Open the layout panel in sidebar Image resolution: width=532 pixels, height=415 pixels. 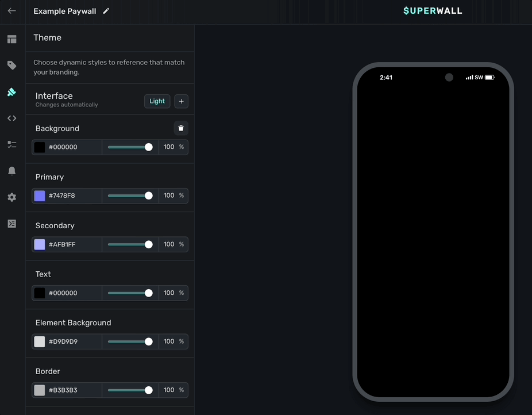pos(11,39)
